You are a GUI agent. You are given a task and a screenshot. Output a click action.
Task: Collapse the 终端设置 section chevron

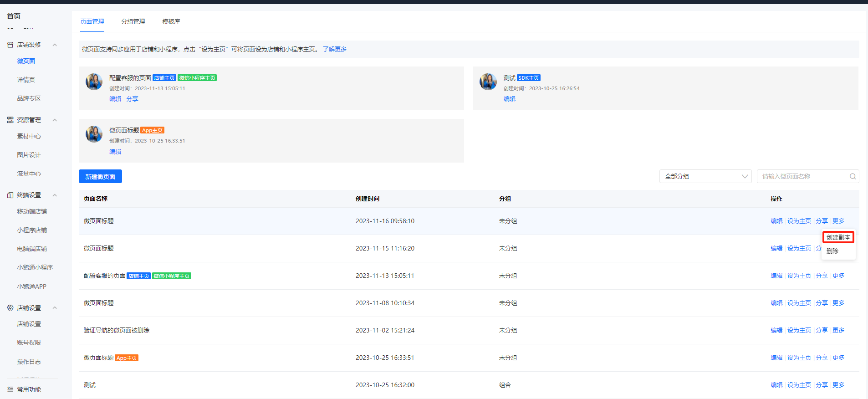[x=55, y=195]
